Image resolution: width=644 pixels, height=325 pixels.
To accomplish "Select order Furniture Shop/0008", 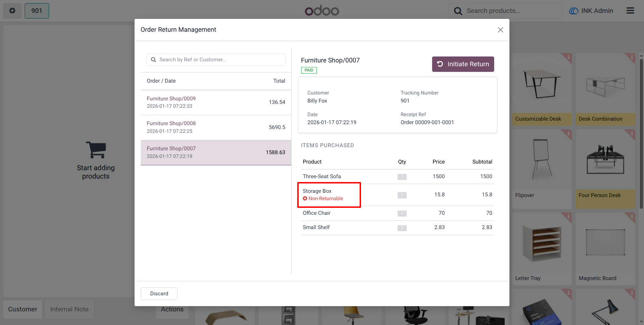I will pyautogui.click(x=216, y=128).
